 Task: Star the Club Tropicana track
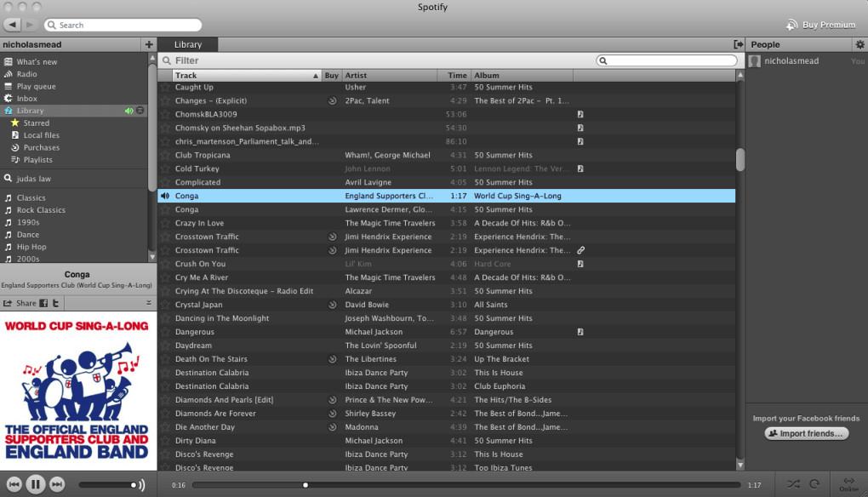point(165,155)
